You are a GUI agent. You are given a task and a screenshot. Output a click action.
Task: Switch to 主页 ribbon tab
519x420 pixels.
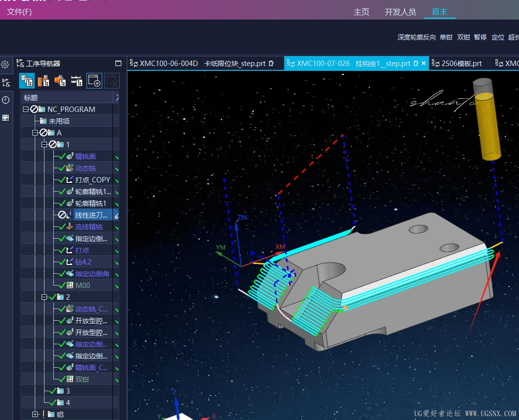tap(361, 12)
